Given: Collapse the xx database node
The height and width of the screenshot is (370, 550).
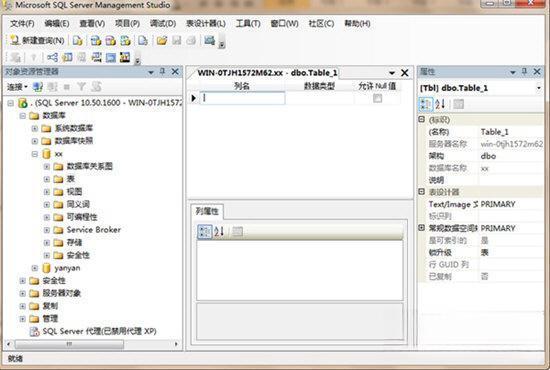Looking at the screenshot, I should (x=35, y=154).
